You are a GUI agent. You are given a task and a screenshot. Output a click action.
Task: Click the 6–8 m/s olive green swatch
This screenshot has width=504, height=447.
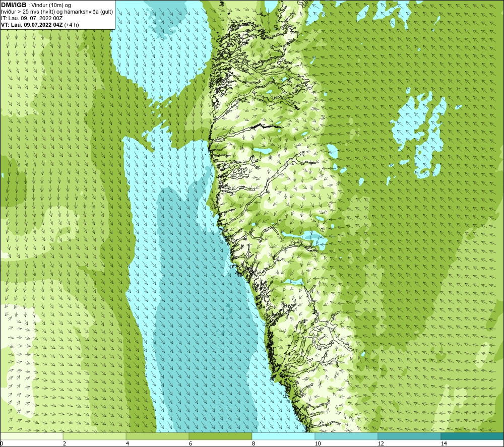click(x=221, y=436)
